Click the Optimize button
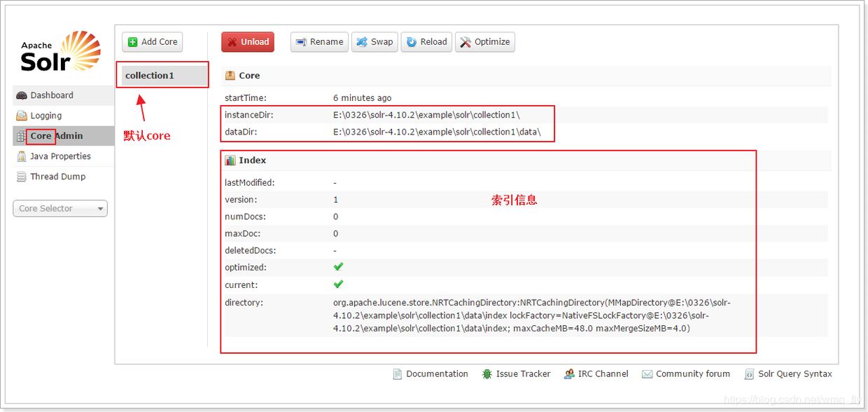 (x=485, y=42)
